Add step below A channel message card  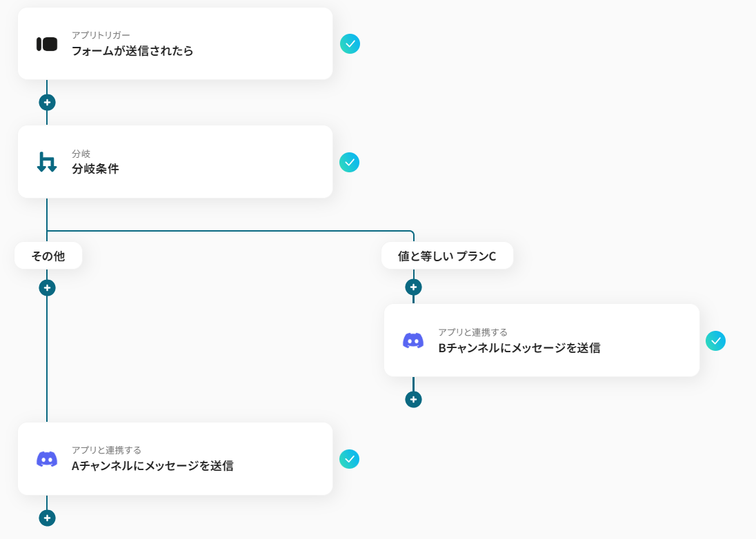click(47, 518)
